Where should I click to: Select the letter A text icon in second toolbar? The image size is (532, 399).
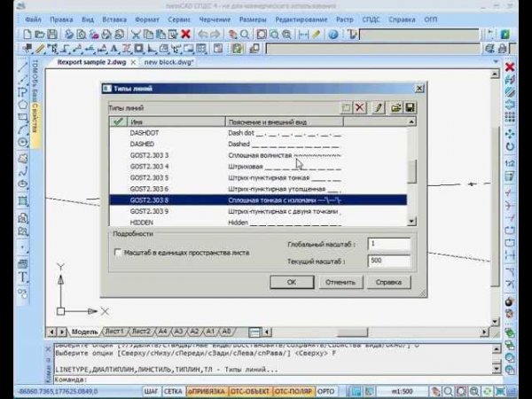[114, 49]
